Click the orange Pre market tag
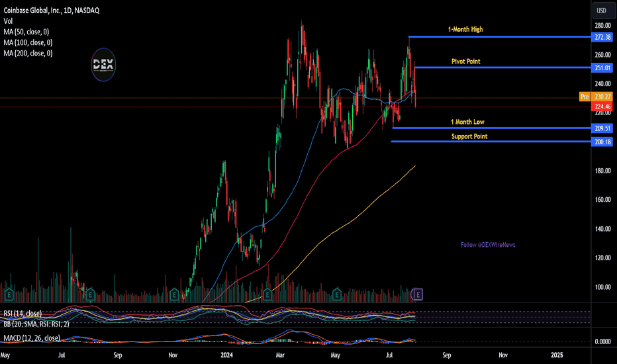 (585, 97)
